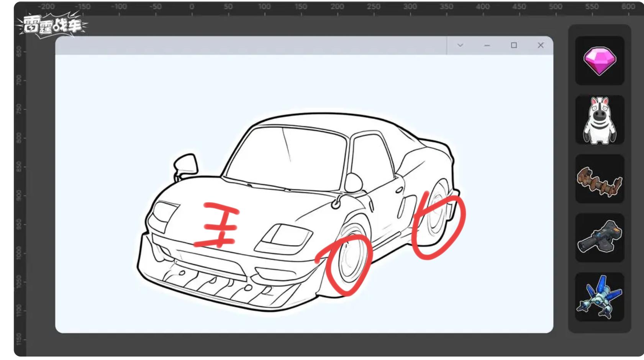
Task: Click the 雷霆战车 game logo
Action: [x=52, y=25]
